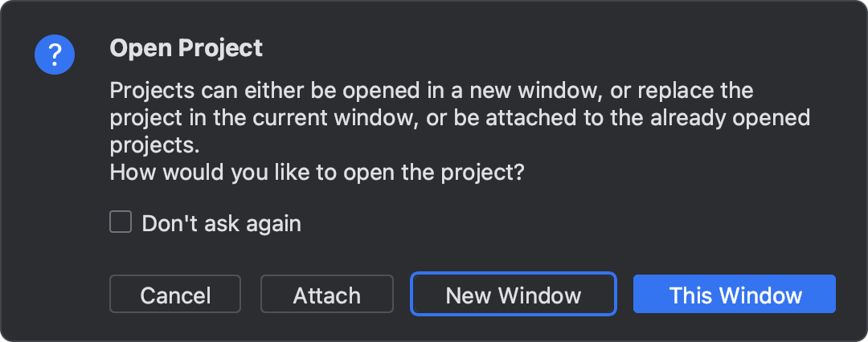Tick the Don't ask again checkbox
The width and height of the screenshot is (868, 342).
121,222
